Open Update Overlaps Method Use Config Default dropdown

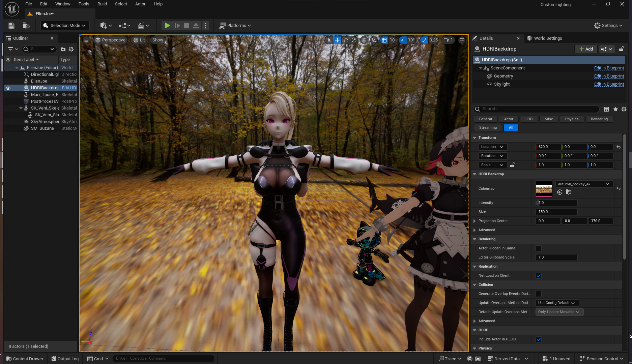click(556, 303)
